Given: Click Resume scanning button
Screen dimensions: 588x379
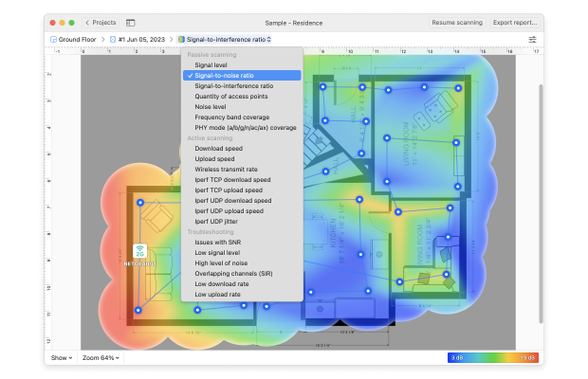Looking at the screenshot, I should pyautogui.click(x=457, y=23).
